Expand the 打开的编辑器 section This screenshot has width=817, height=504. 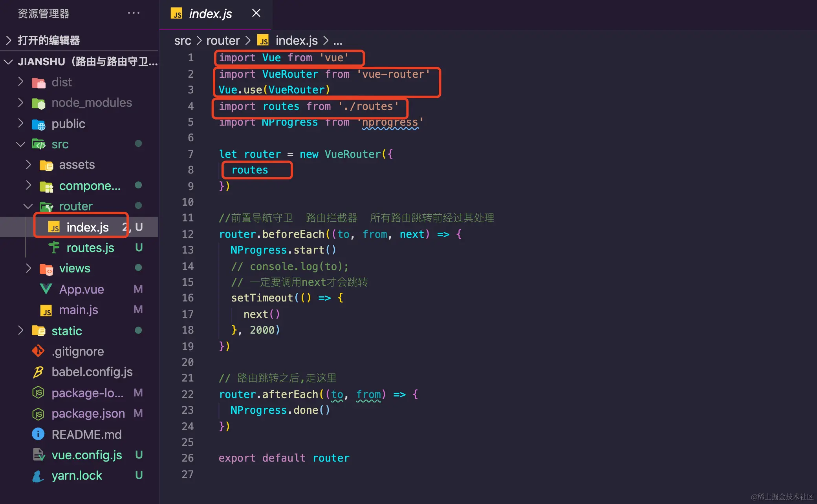pos(9,40)
